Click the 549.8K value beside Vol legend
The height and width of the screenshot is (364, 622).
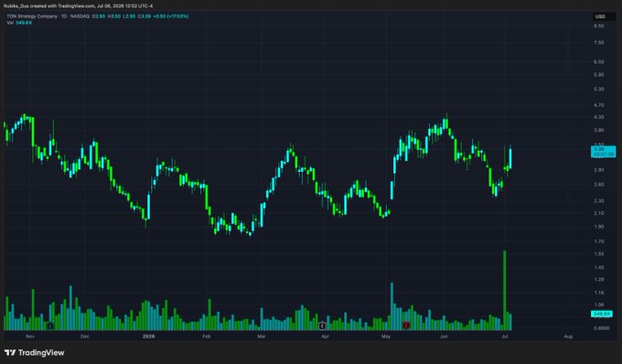[x=24, y=23]
